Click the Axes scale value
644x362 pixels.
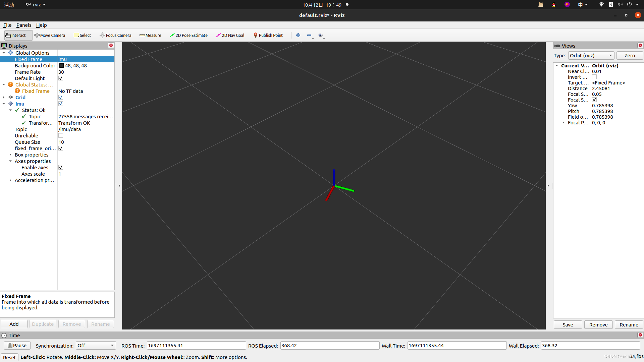tap(60, 174)
